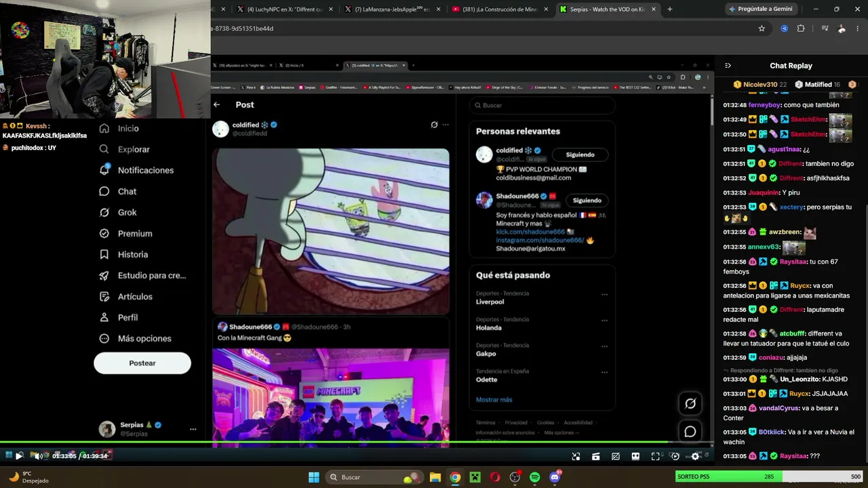The height and width of the screenshot is (488, 868).
Task: Click the Postear button
Action: [142, 363]
